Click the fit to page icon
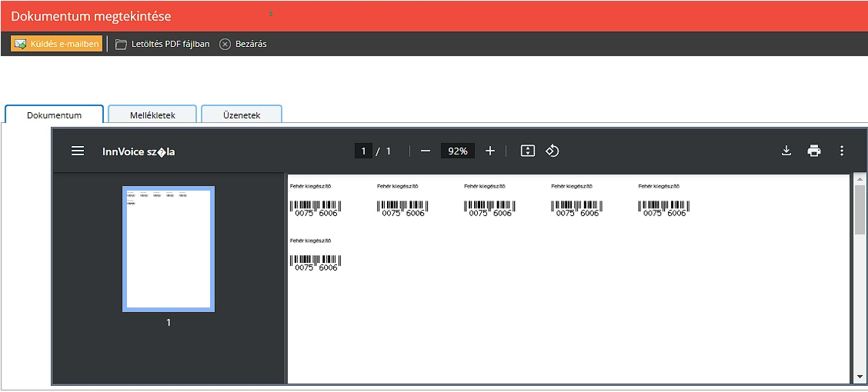Image resolution: width=868 pixels, height=392 pixels. point(528,151)
